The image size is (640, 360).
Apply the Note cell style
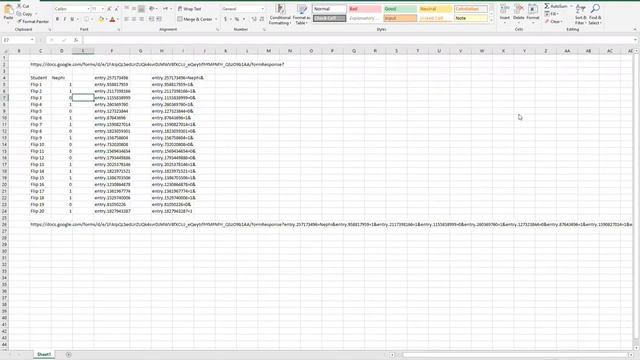coord(471,18)
